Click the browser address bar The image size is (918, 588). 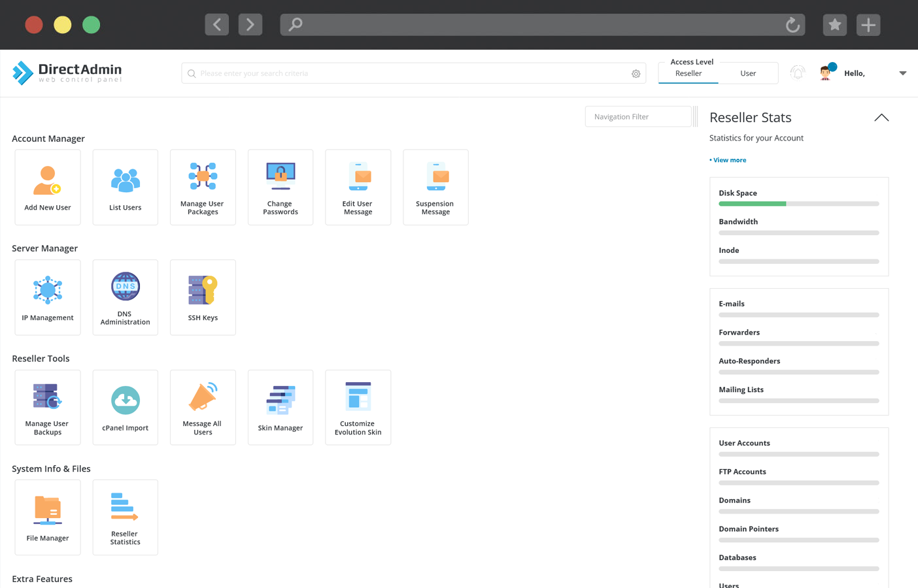[x=543, y=25]
